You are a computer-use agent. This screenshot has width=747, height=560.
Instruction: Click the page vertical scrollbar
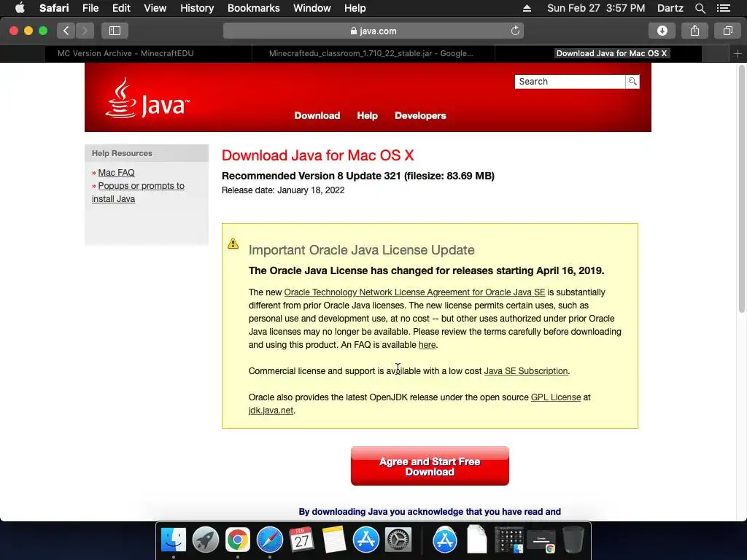[x=741, y=189]
